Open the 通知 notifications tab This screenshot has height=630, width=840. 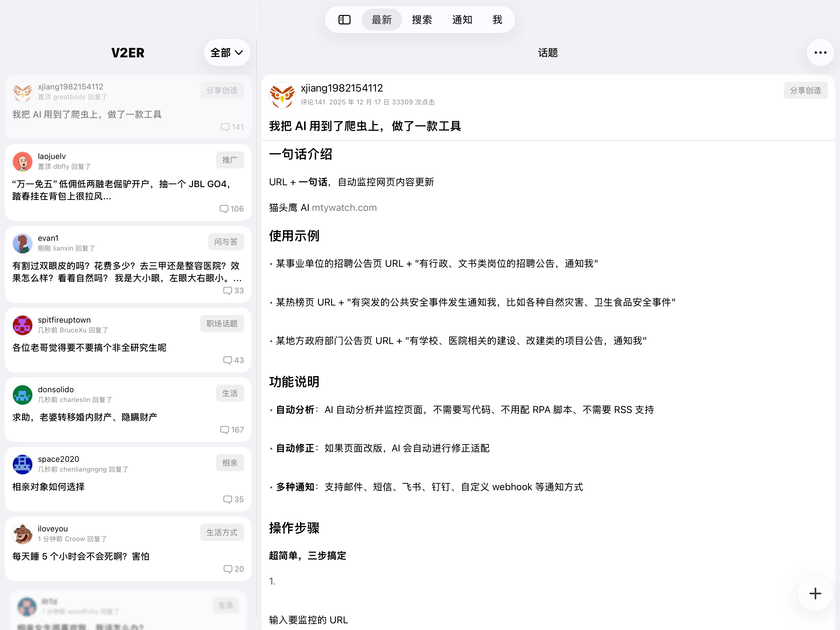[462, 19]
